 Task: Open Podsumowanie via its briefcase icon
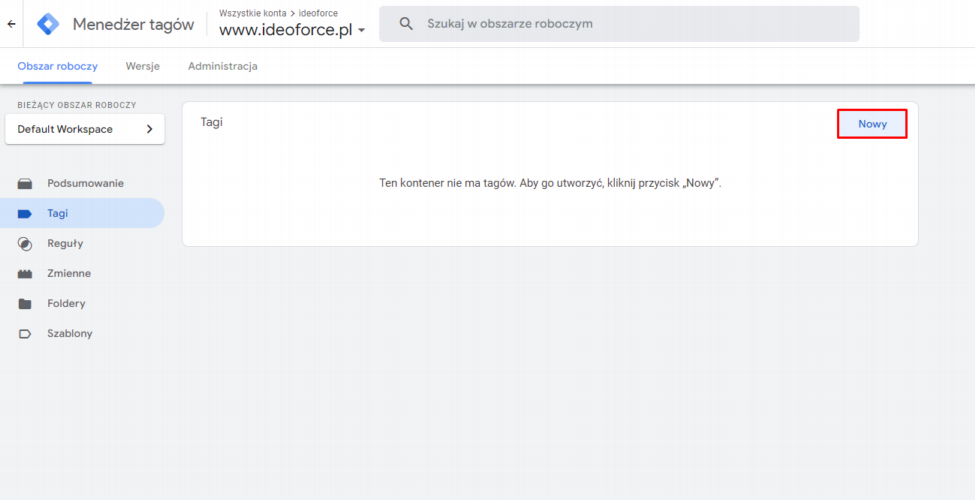coord(25,184)
